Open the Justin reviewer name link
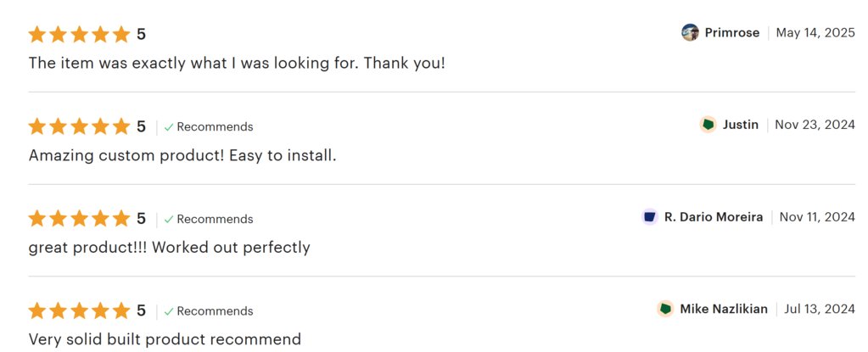Viewport: 868px width, 352px height. point(740,125)
